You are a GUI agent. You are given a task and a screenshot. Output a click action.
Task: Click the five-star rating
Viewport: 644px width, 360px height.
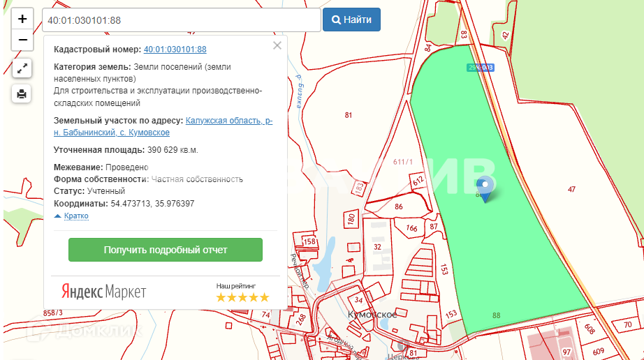click(x=242, y=297)
